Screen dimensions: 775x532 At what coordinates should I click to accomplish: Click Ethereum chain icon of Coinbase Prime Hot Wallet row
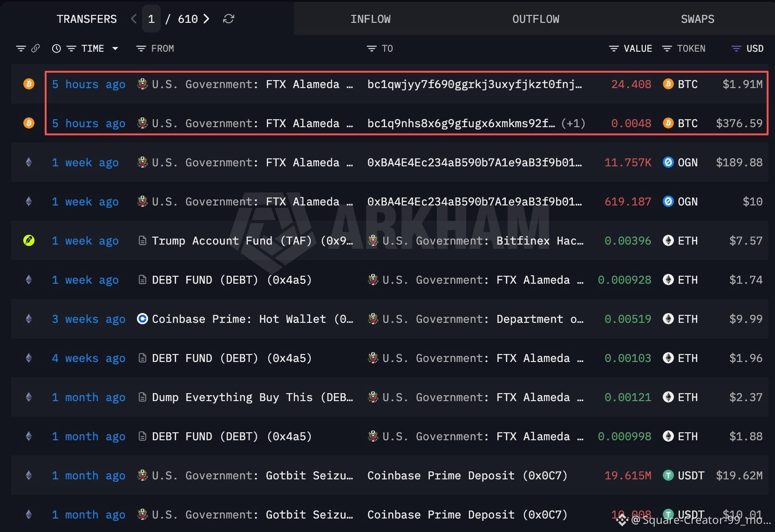point(29,319)
